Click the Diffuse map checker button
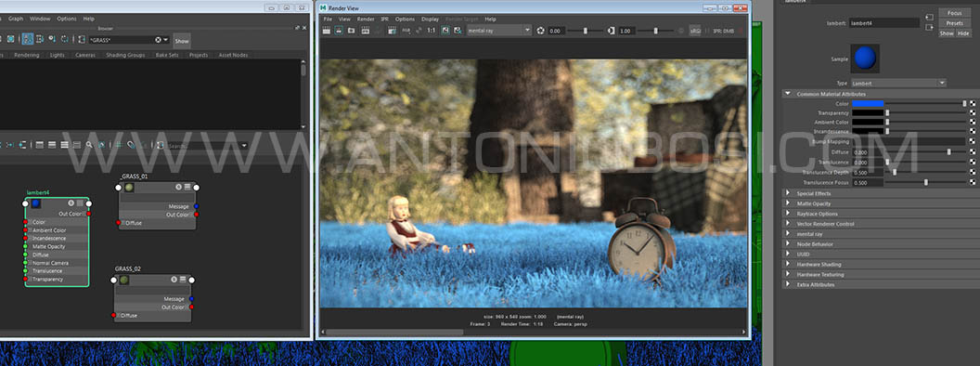 point(973,152)
